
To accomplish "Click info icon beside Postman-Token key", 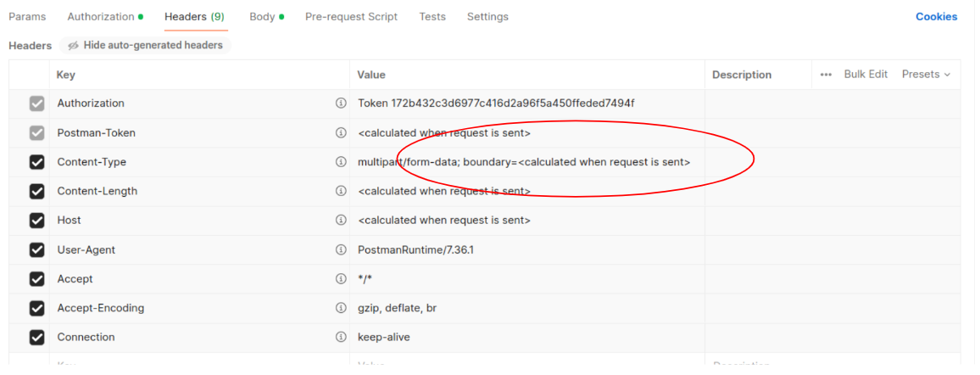I will pos(341,133).
